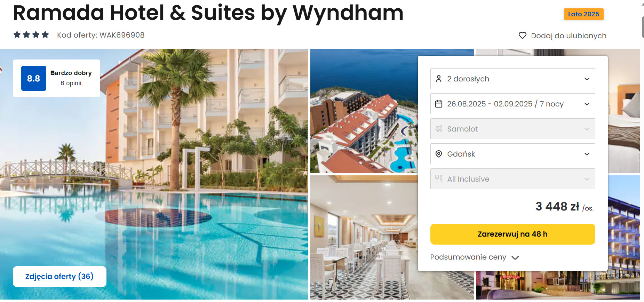The image size is (644, 302).
Task: Expand the 2 dorosłych guests dropdown
Action: tap(512, 79)
